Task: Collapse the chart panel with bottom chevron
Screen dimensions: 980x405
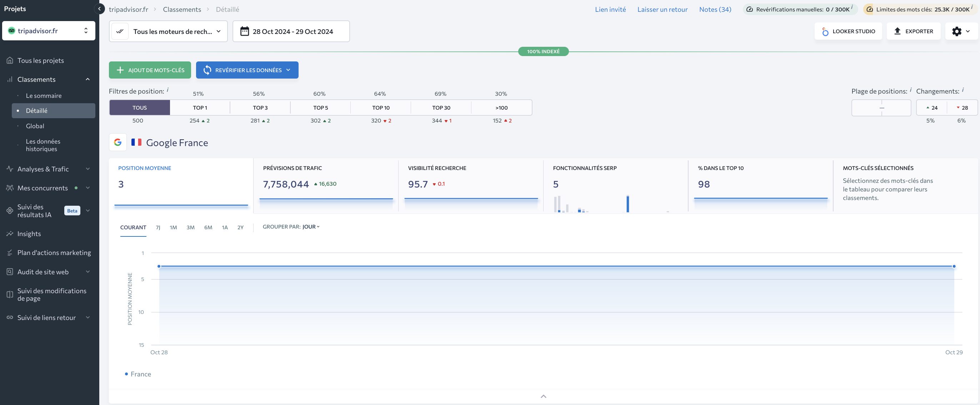Action: 543,396
